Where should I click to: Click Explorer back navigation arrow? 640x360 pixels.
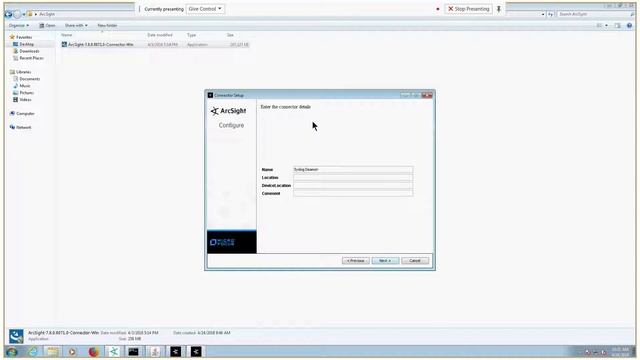click(8, 14)
